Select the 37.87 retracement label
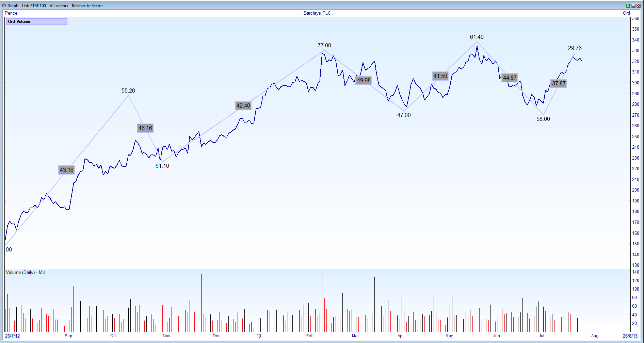 point(559,83)
